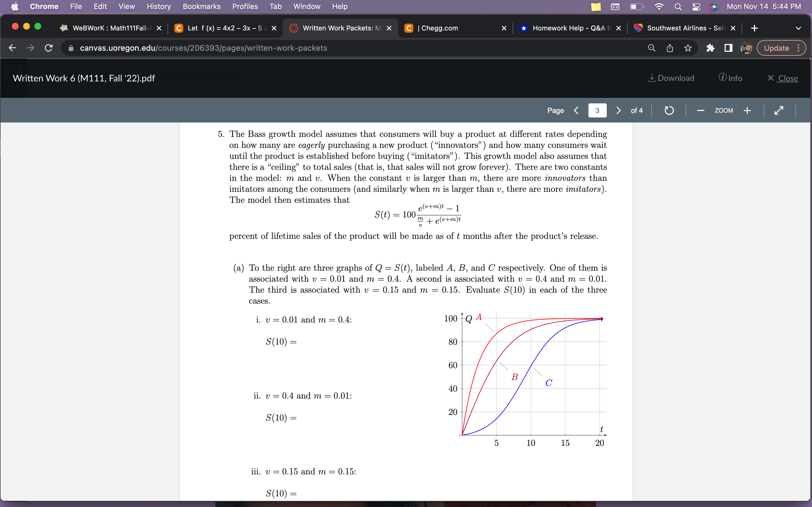The width and height of the screenshot is (812, 507).
Task: Bookmark the page with the star icon
Action: point(687,48)
